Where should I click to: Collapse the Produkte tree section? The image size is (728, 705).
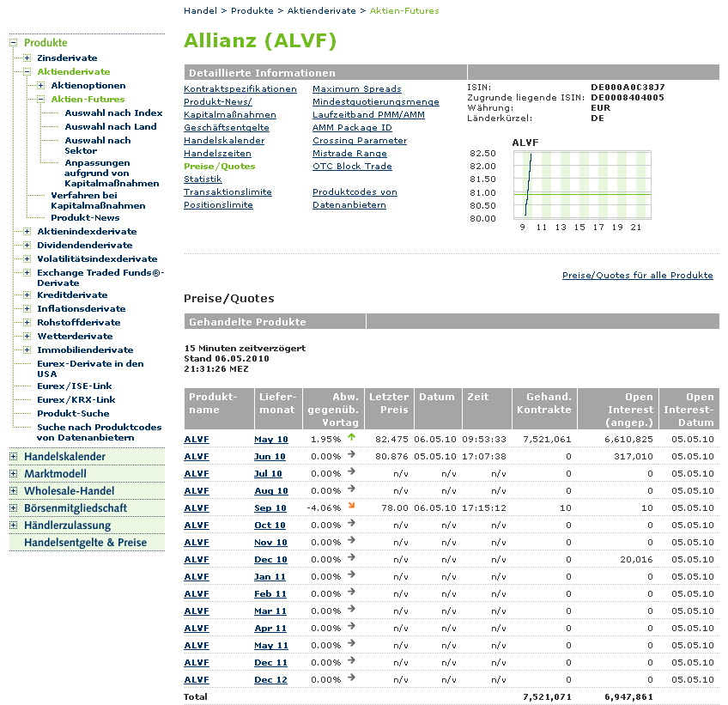click(x=14, y=43)
